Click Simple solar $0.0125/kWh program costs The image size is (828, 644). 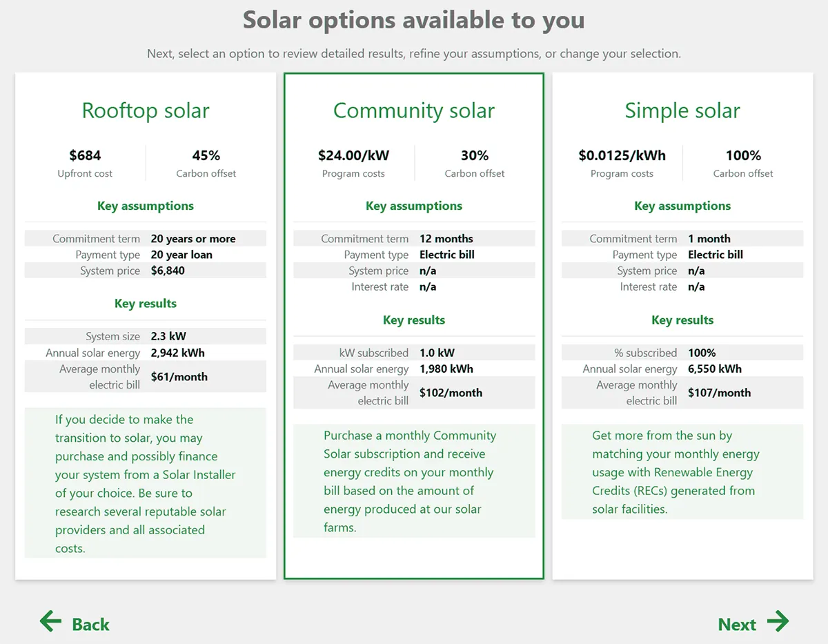tap(622, 156)
